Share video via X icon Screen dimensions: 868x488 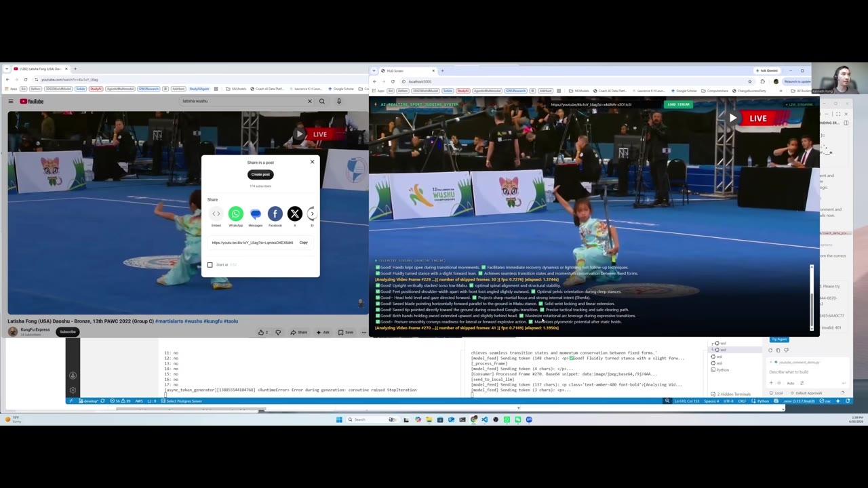tap(294, 214)
